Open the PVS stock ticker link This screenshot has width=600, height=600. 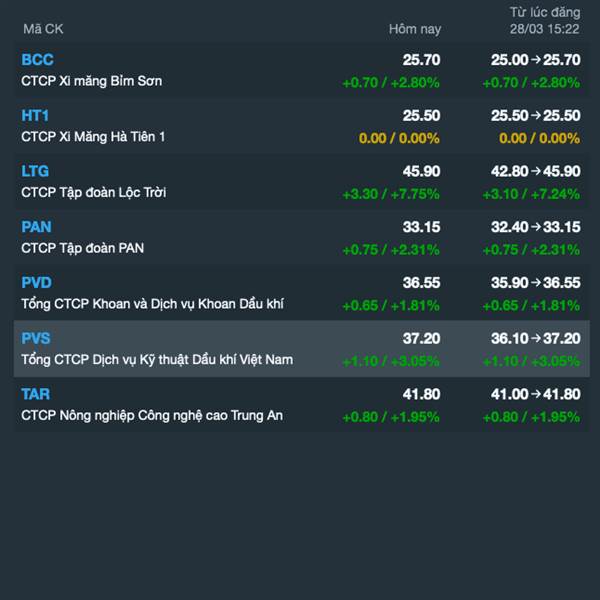click(36, 339)
